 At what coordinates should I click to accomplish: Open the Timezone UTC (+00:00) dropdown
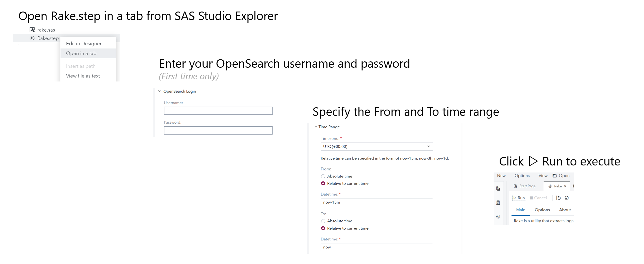pos(377,146)
